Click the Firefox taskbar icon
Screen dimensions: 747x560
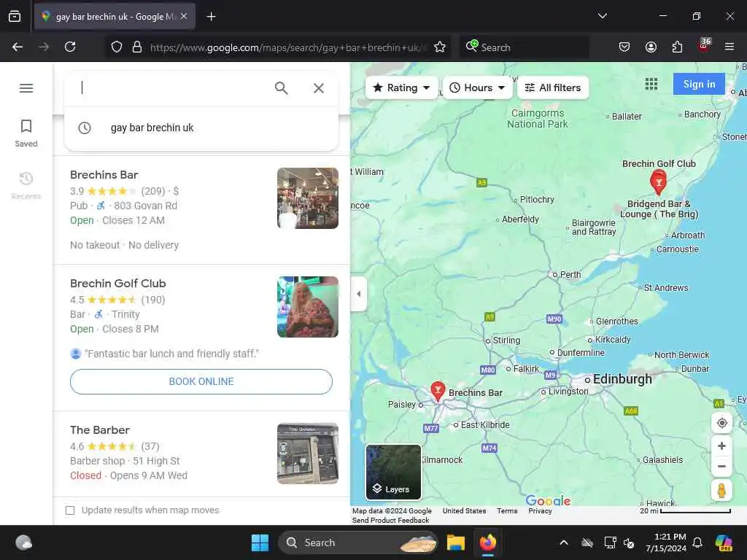coord(488,542)
